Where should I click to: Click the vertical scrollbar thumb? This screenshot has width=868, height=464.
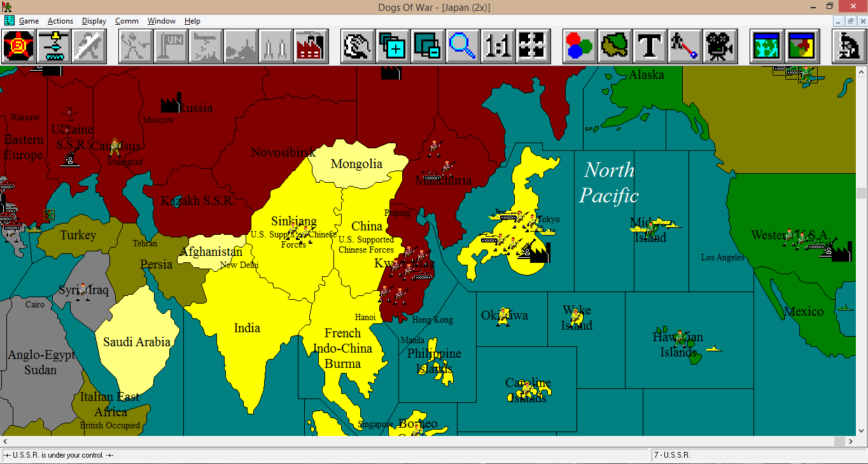[x=862, y=193]
